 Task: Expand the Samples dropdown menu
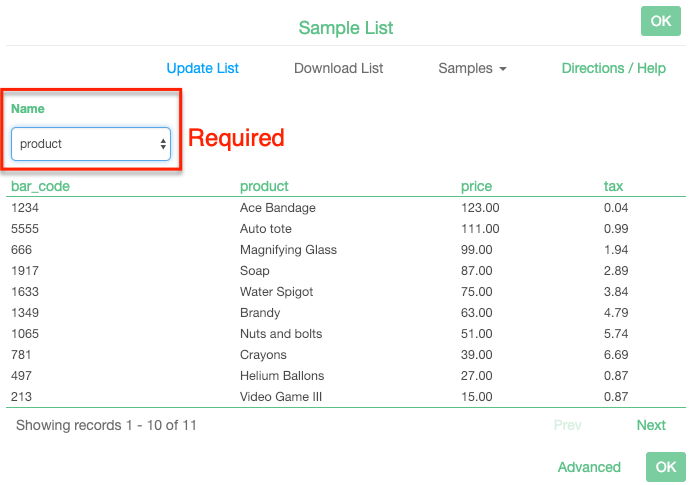click(472, 68)
